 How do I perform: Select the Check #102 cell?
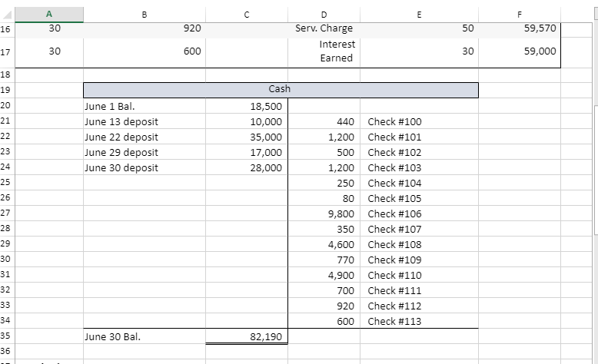point(419,152)
